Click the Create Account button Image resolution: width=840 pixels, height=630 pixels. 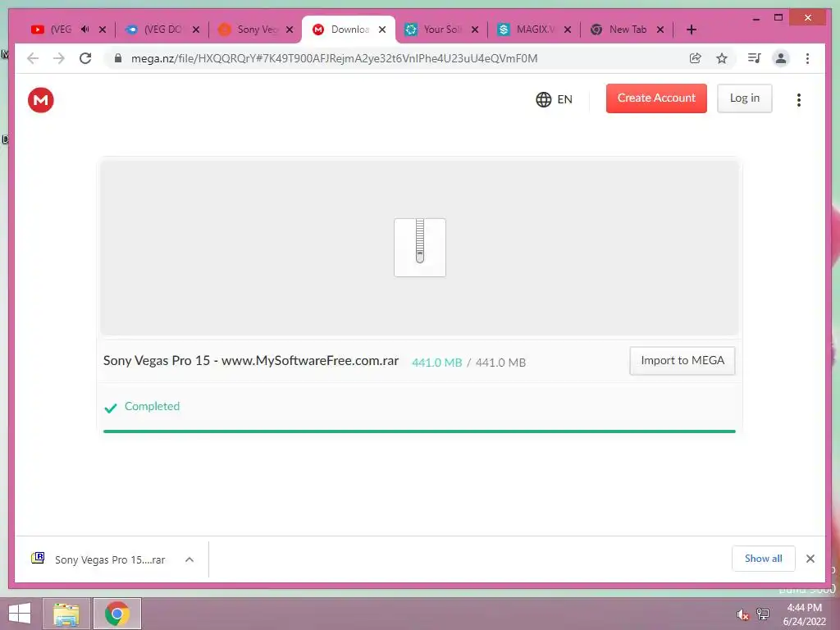point(656,98)
